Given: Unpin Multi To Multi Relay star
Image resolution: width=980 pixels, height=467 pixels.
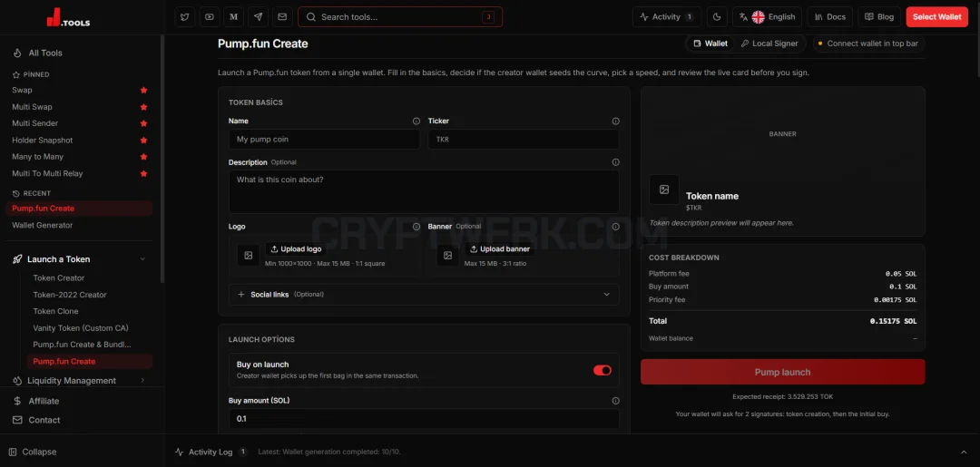Looking at the screenshot, I should pos(143,173).
